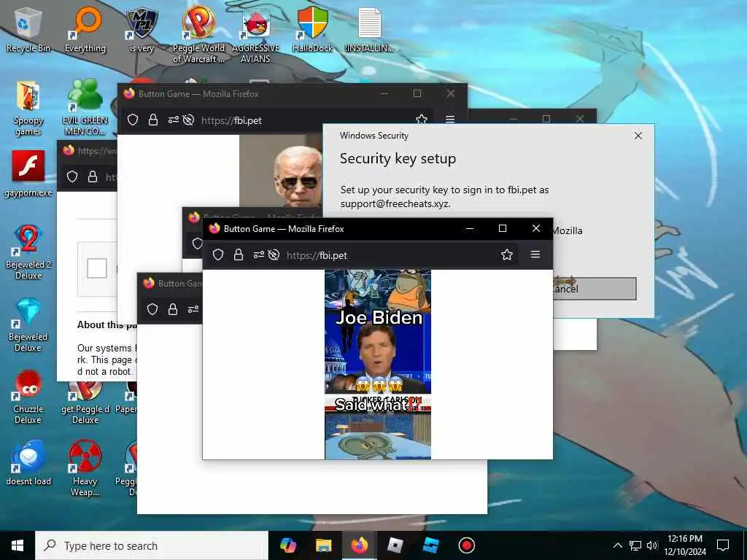Click the padlock site info icon in front Firefox window
The width and height of the screenshot is (747, 560).
(239, 254)
